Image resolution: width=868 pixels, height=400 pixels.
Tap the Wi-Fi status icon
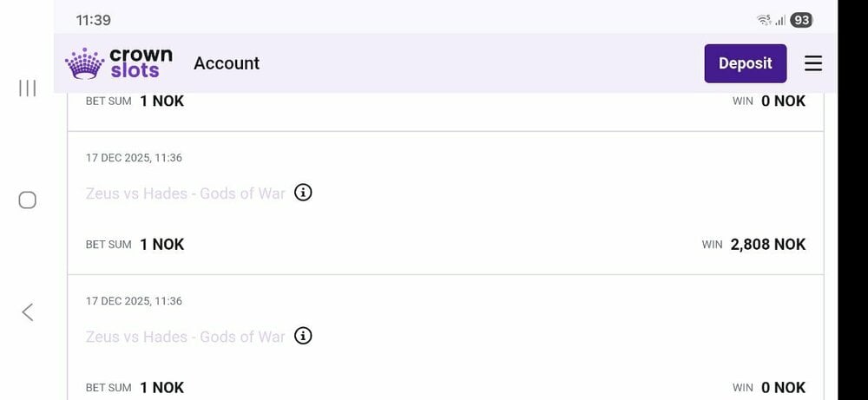tap(764, 20)
